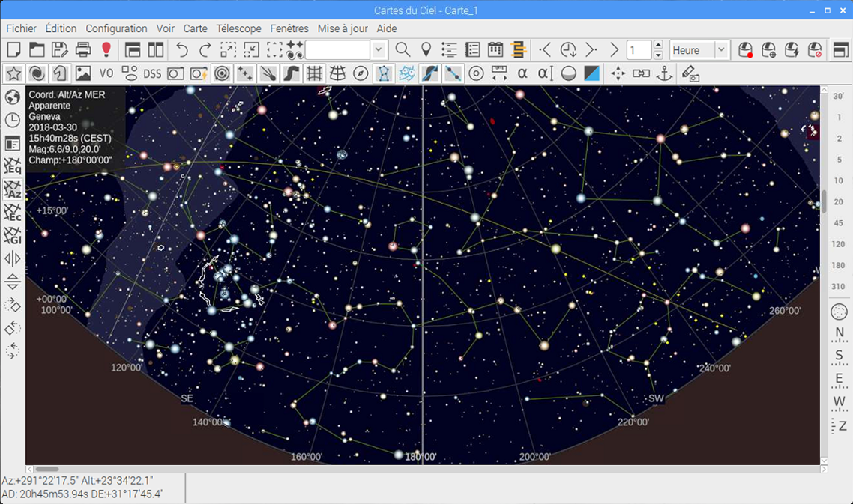
Task: Open the Configuration menu
Action: 116,28
